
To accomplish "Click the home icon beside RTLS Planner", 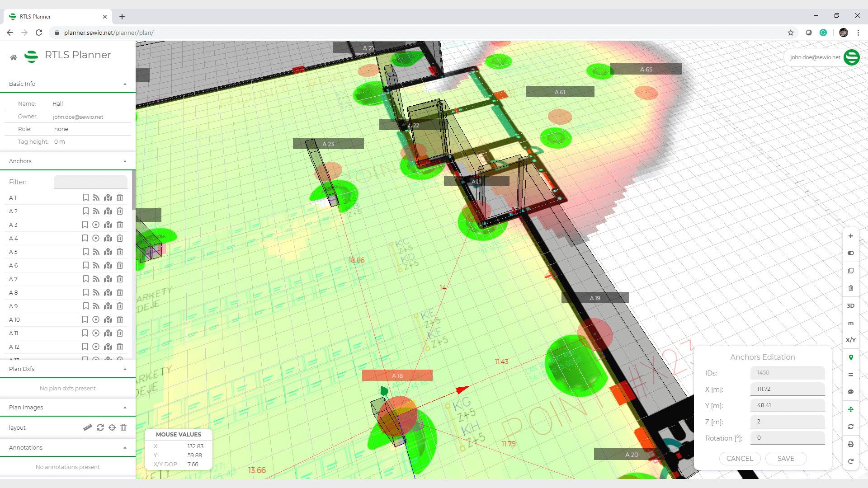I will coord(14,57).
